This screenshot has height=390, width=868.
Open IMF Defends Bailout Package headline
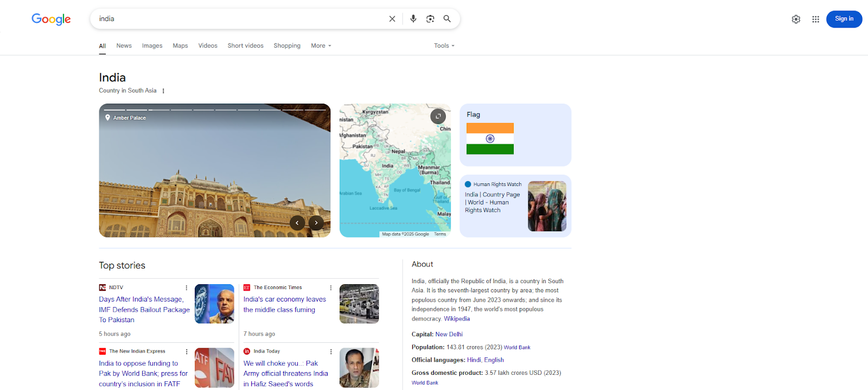[x=144, y=310]
